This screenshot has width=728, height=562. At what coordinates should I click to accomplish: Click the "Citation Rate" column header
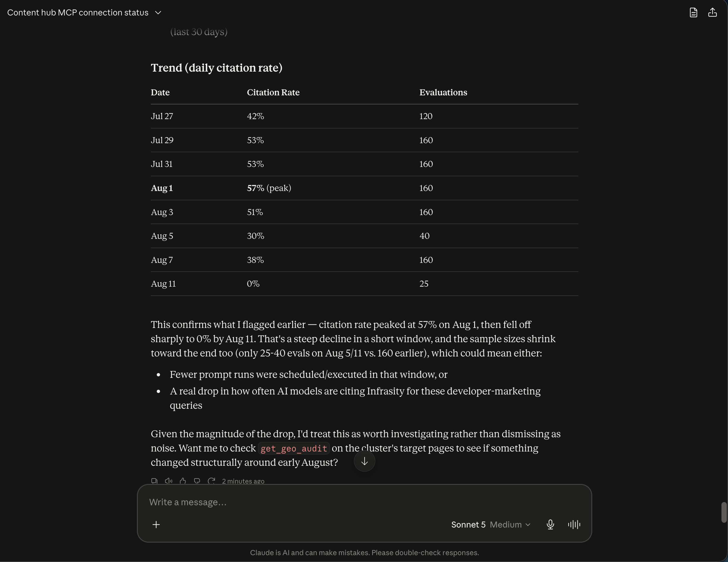(273, 92)
